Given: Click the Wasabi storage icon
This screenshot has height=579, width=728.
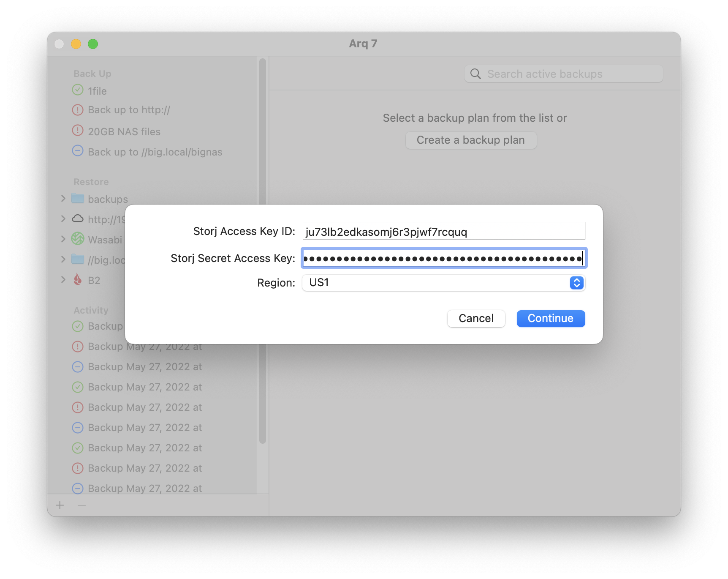Looking at the screenshot, I should [x=78, y=239].
